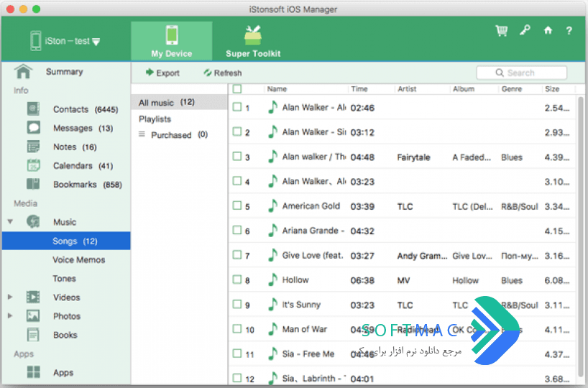This screenshot has width=588, height=388.
Task: Select the Notes icon in sidebar
Action: [x=33, y=147]
